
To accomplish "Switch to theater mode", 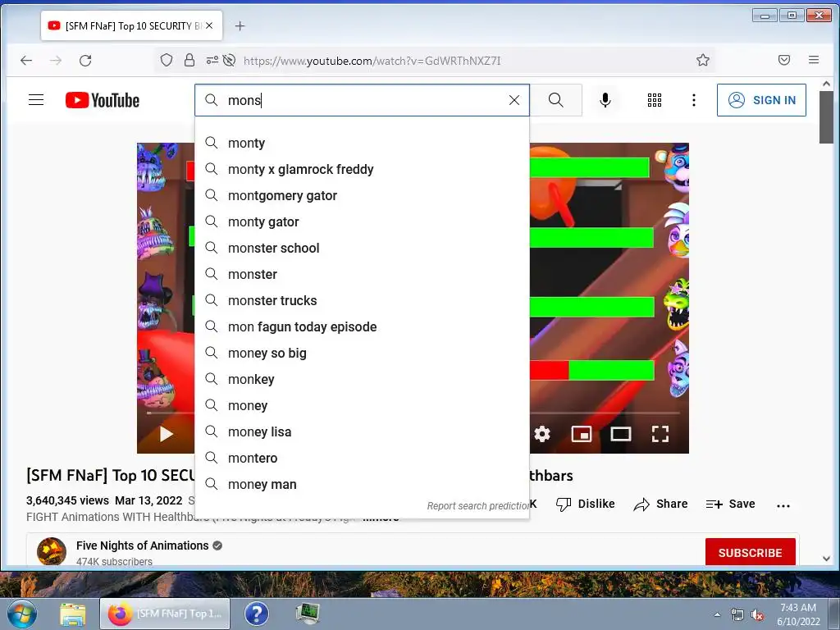I will coord(621,434).
